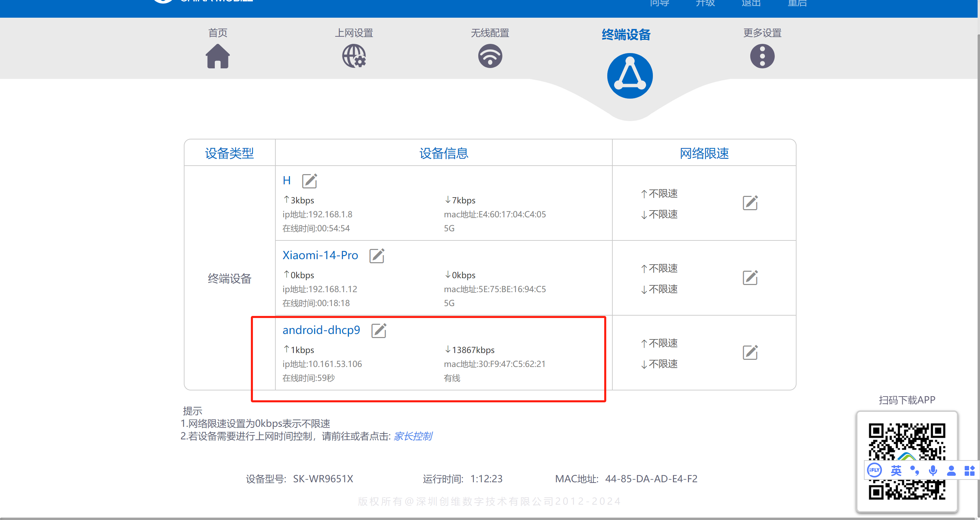Click 在线时间:00:18:18 text
This screenshot has width=980, height=520.
point(316,303)
